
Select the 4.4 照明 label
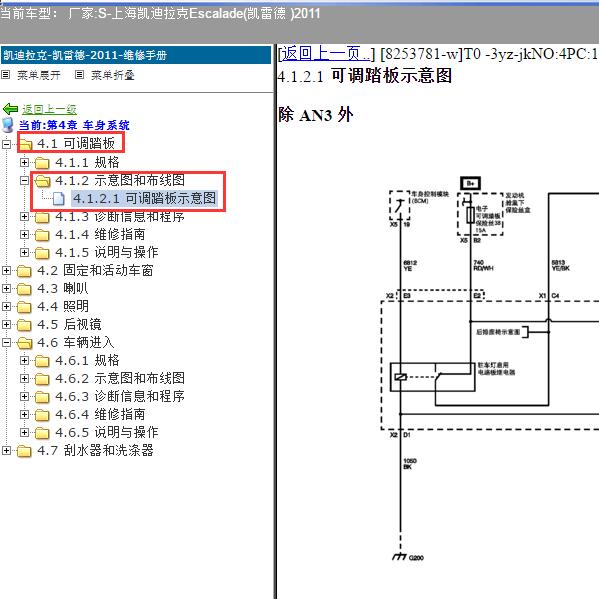pyautogui.click(x=63, y=306)
